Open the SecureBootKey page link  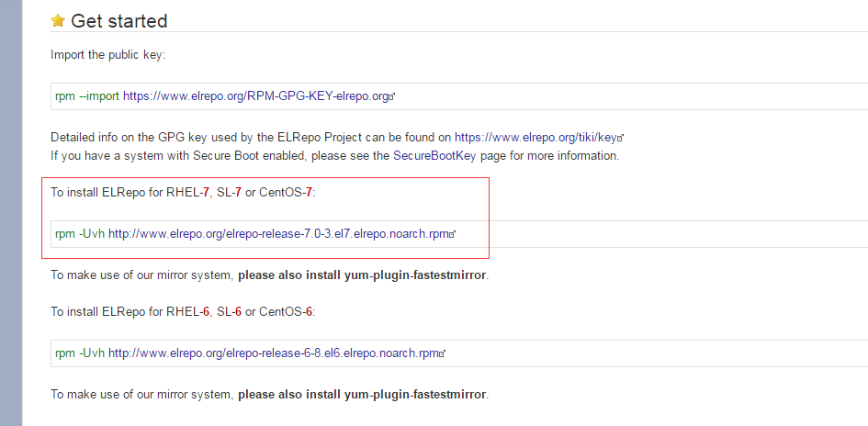pyautogui.click(x=434, y=156)
